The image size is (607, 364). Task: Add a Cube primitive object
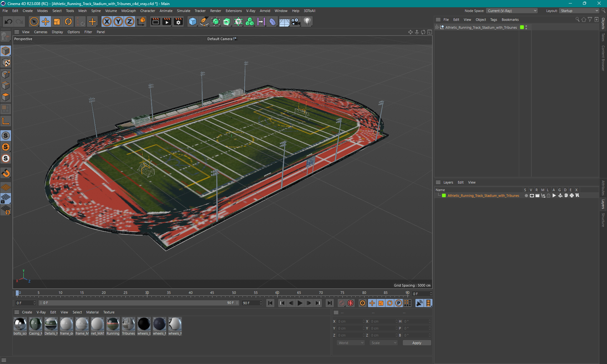193,21
